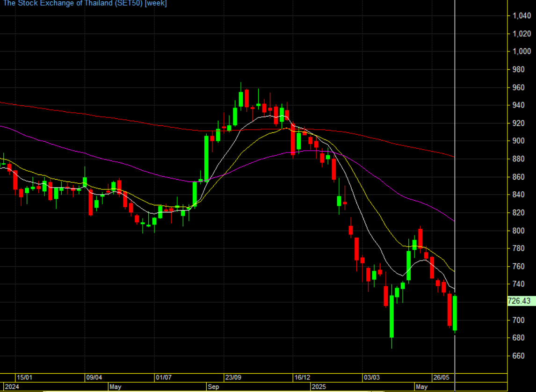The height and width of the screenshot is (392, 536).
Task: Click the 780 price axis label
Action: pyautogui.click(x=518, y=248)
